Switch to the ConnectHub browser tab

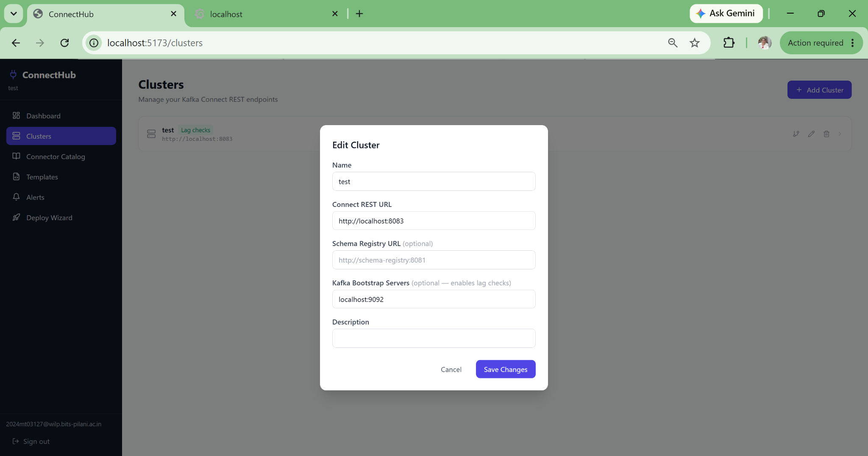106,14
